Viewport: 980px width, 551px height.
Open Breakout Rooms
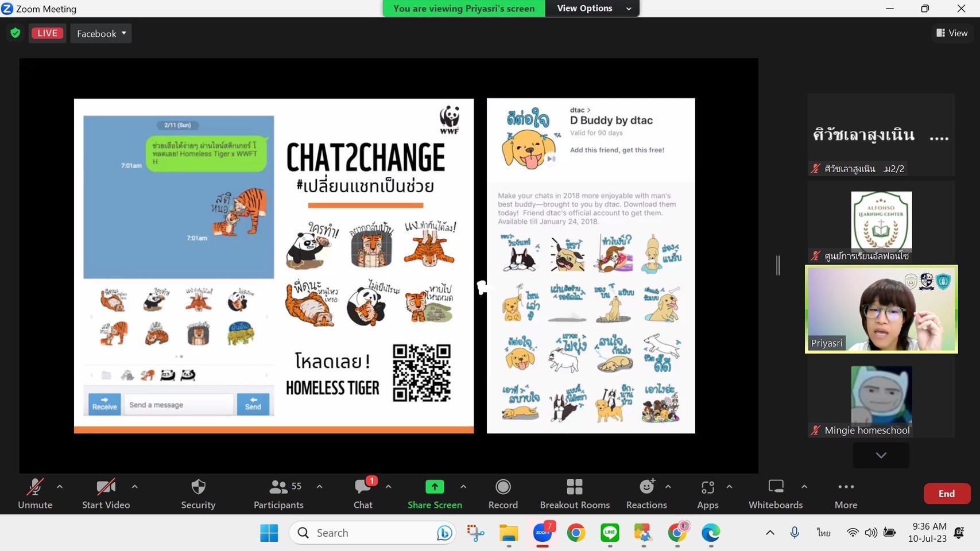click(x=574, y=494)
